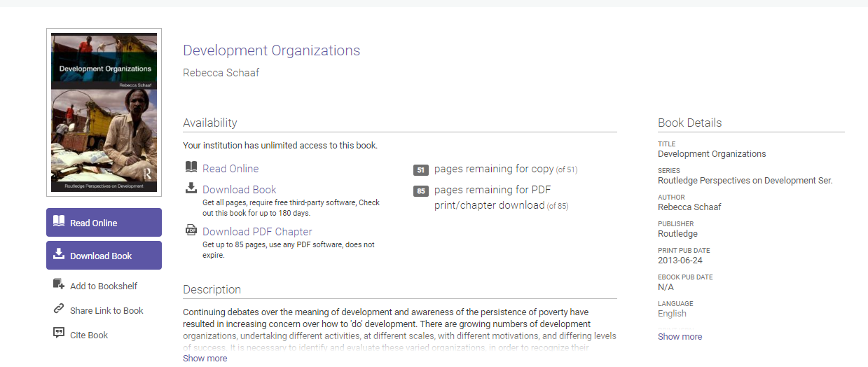
Task: Click the title value in Book Details
Action: coord(712,154)
